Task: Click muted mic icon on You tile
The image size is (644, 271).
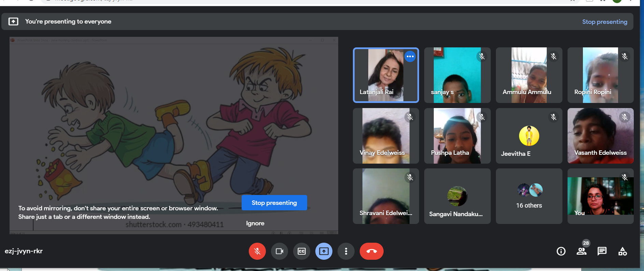Action: point(625,177)
